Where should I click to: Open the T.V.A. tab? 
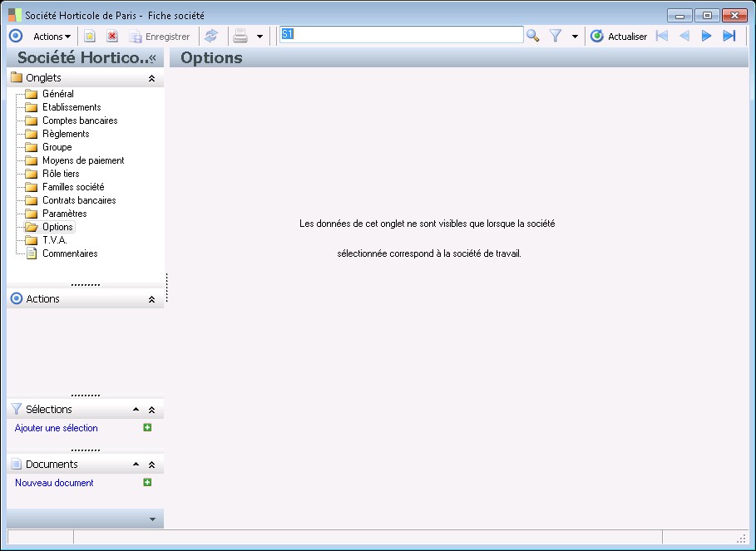[55, 240]
